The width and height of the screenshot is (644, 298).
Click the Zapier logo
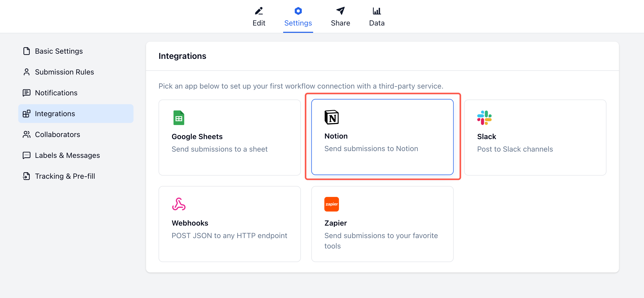pos(332,204)
